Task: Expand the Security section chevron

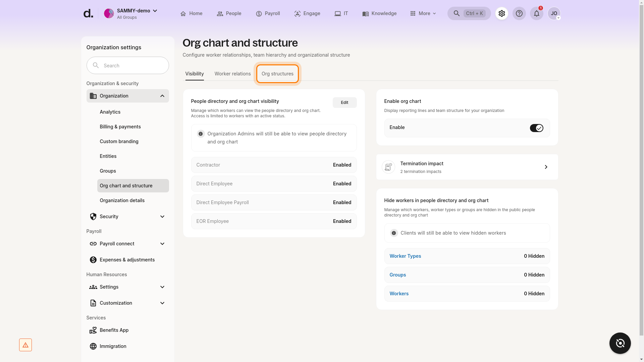Action: point(162,217)
